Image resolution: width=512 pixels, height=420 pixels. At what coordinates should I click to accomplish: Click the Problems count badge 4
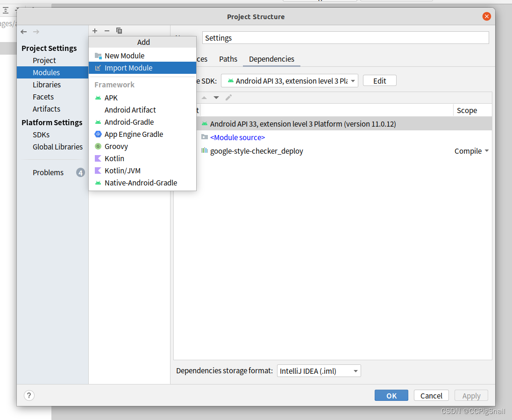(80, 172)
